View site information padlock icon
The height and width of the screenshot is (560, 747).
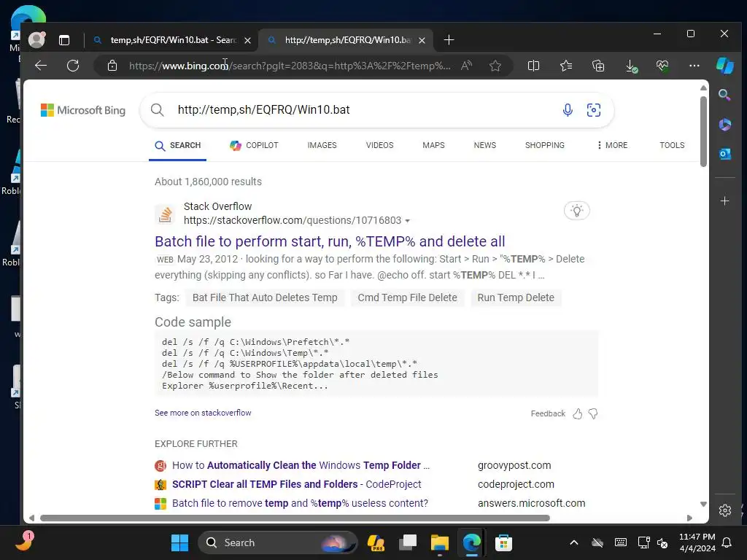tap(112, 66)
